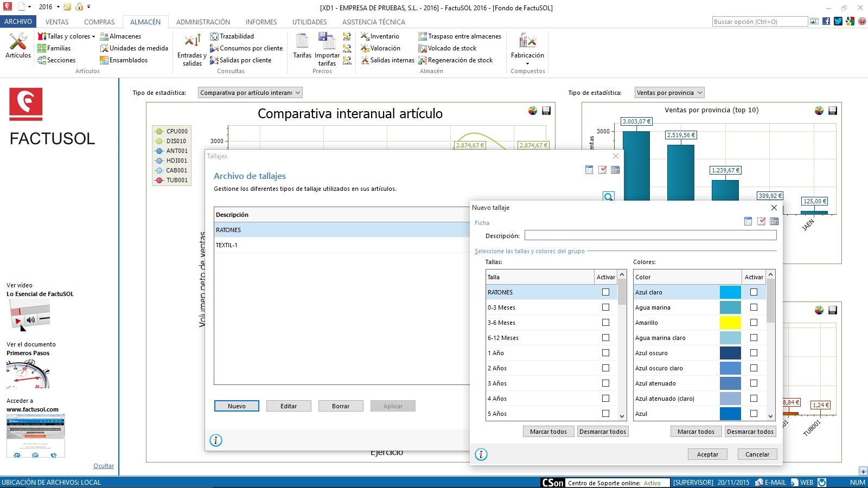Image resolution: width=868 pixels, height=488 pixels.
Task: Enable the Azul claro color checkbox
Action: [754, 292]
